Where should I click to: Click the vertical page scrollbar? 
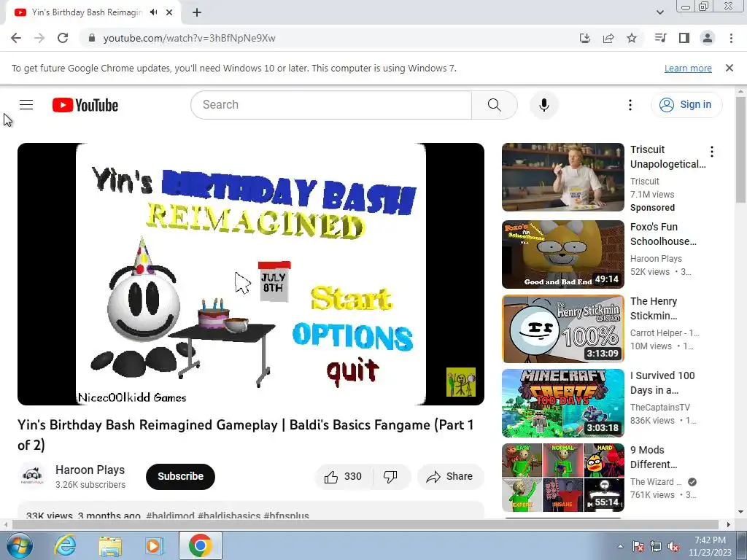coord(741,150)
